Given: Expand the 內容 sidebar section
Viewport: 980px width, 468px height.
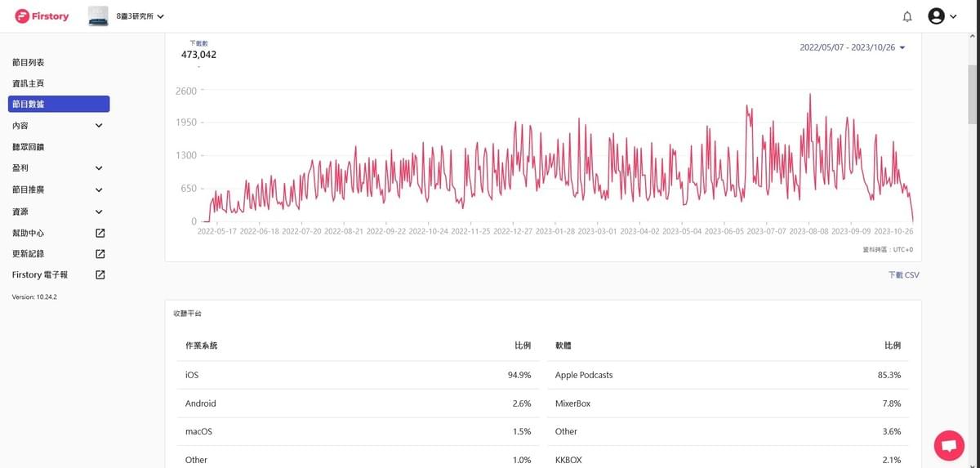Looking at the screenshot, I should point(59,126).
